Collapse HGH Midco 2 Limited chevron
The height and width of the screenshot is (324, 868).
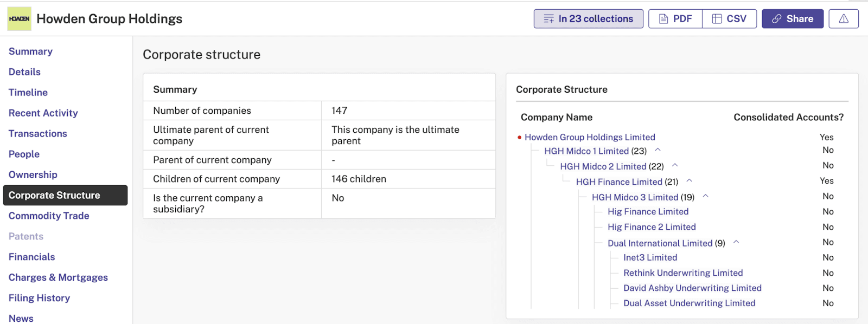pos(675,165)
